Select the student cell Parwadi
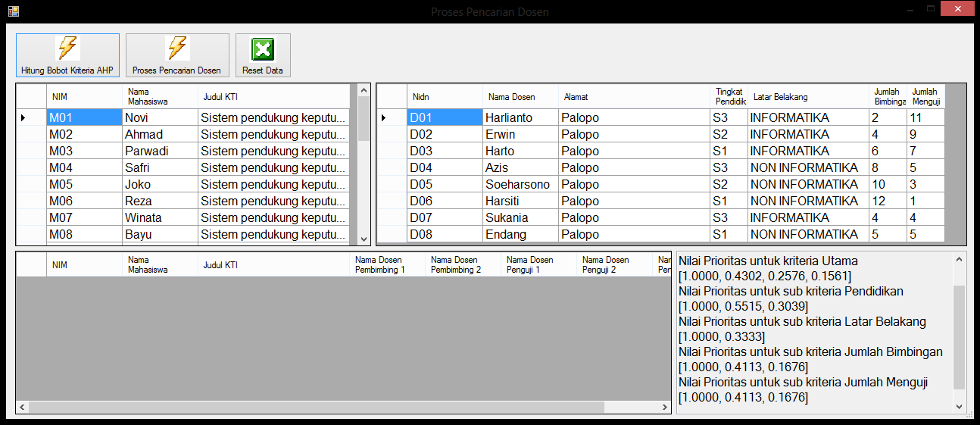The width and height of the screenshot is (980, 425). pos(158,151)
